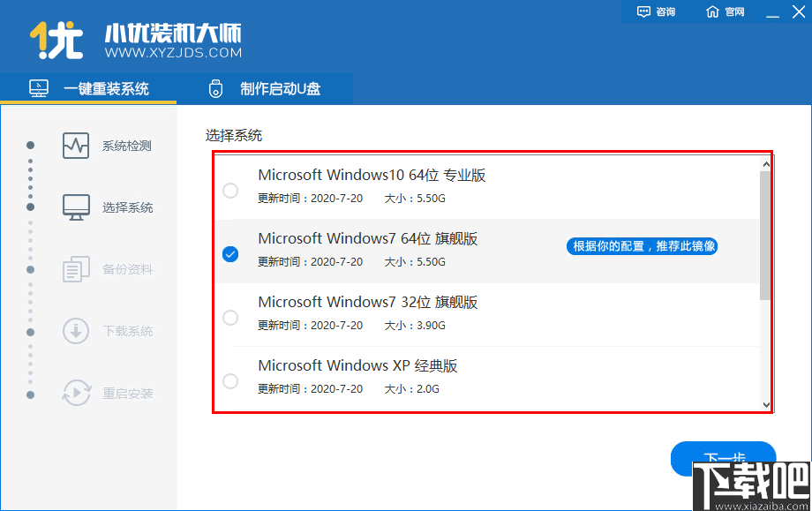Switch to 制作启动U盘 tab

point(265,88)
